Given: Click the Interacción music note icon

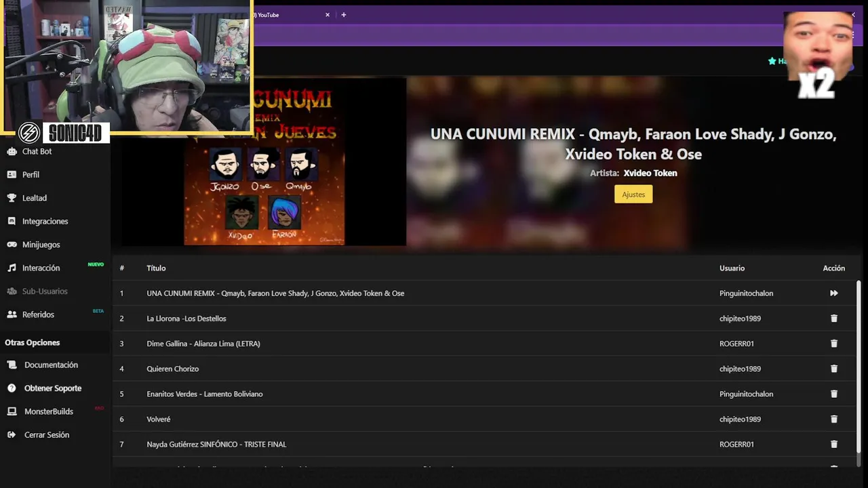Looking at the screenshot, I should [12, 268].
